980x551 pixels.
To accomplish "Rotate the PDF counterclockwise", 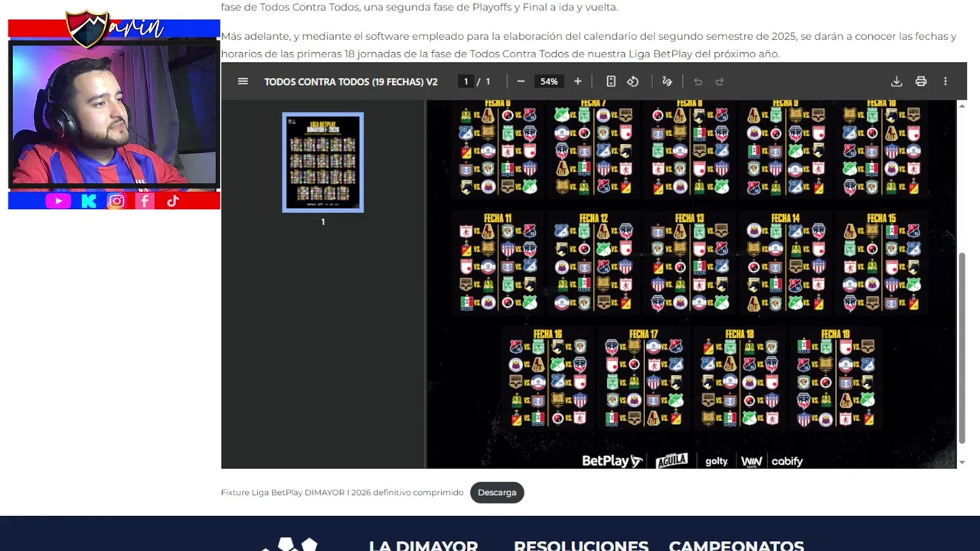I will (x=633, y=81).
